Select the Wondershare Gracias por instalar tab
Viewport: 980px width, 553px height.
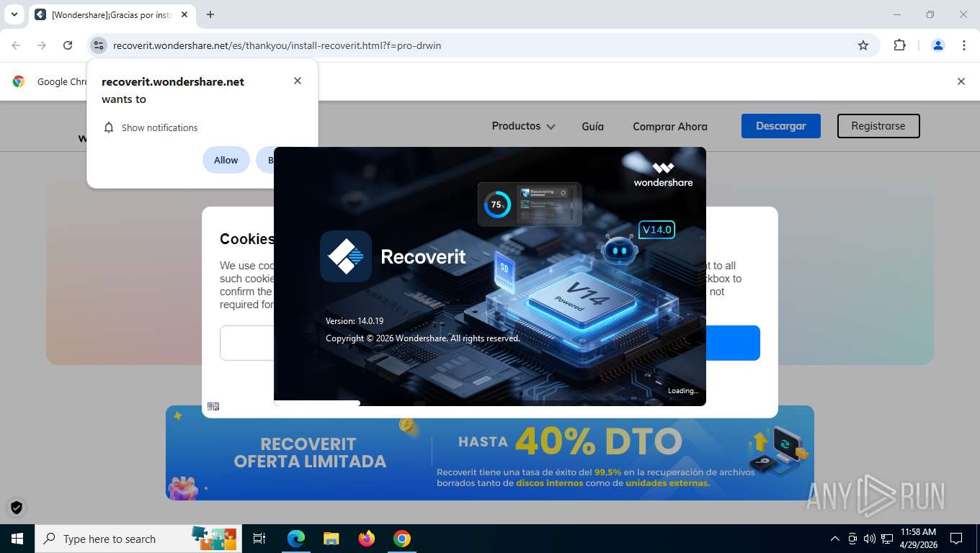point(111,14)
